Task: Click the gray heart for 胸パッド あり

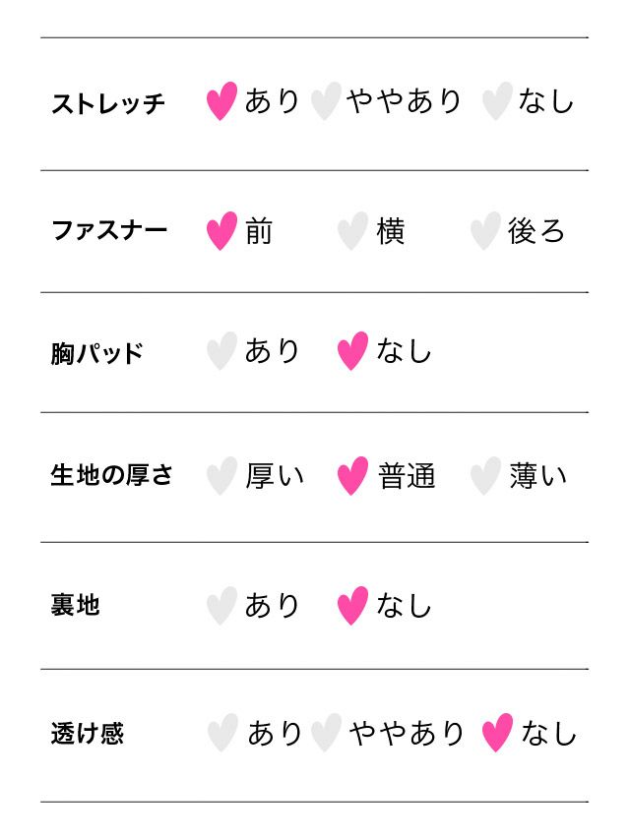Action: click(221, 351)
